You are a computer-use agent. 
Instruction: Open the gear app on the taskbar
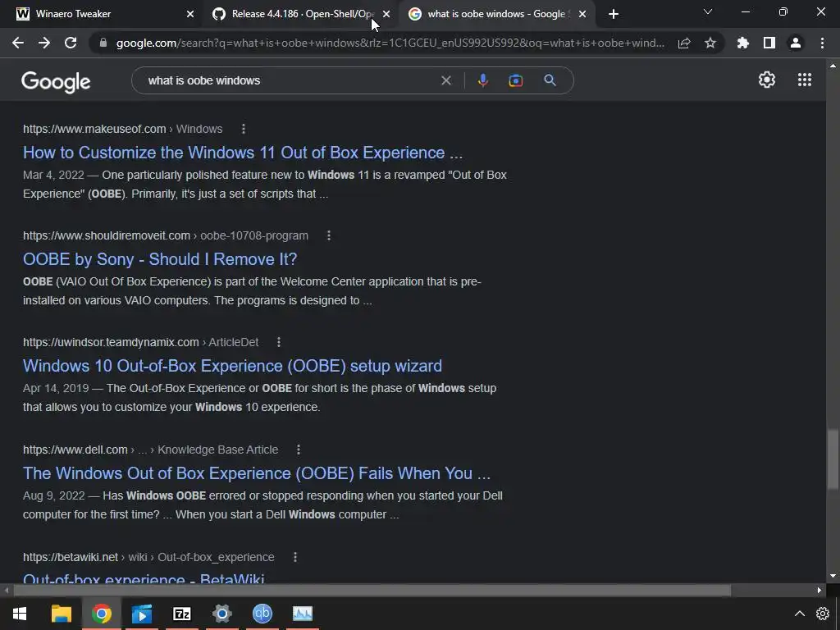(x=221, y=614)
